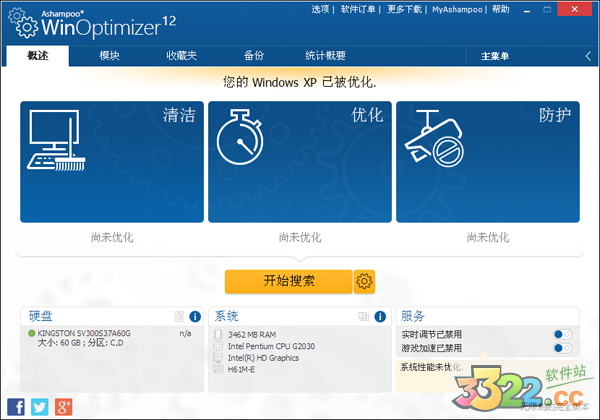
Task: Open the 防护 protection camera tile
Action: (488, 161)
